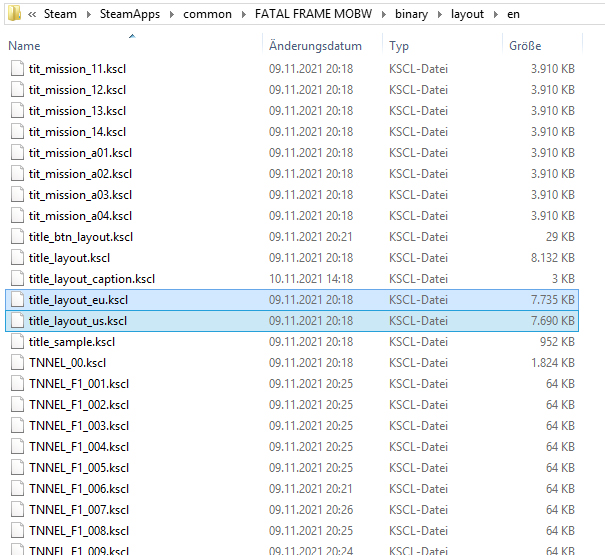Select file icon of tit_mission_13.kscl
The height and width of the screenshot is (555, 605).
point(17,111)
